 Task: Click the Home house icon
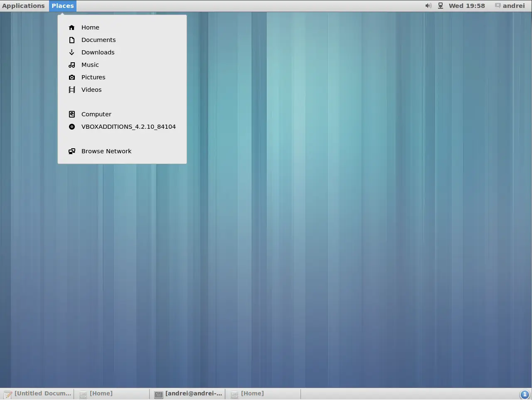tap(72, 27)
